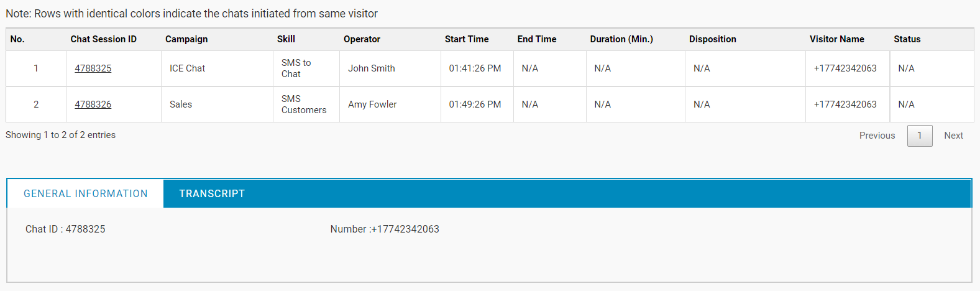Image resolution: width=980 pixels, height=291 pixels.
Task: Sort by the No. column header
Action: pyautogui.click(x=17, y=39)
